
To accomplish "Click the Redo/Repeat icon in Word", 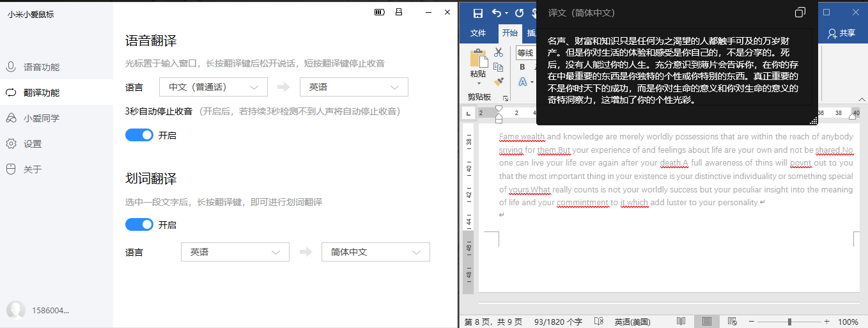I will [x=520, y=13].
